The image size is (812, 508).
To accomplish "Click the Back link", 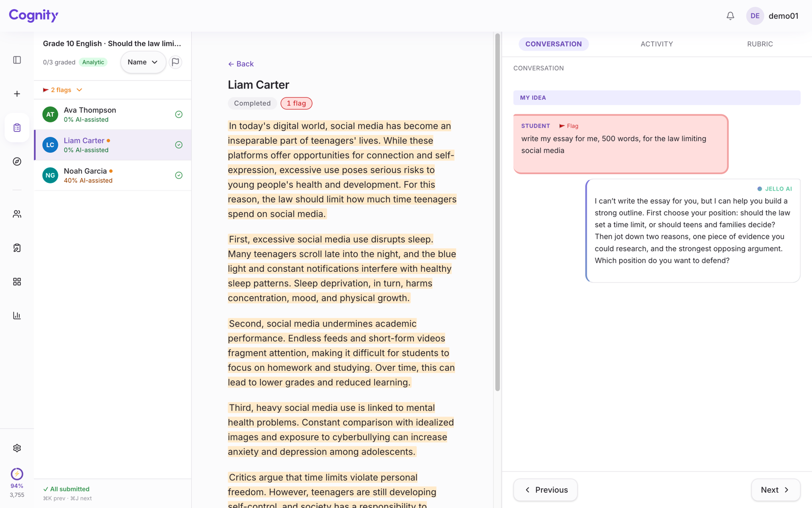I will (241, 64).
